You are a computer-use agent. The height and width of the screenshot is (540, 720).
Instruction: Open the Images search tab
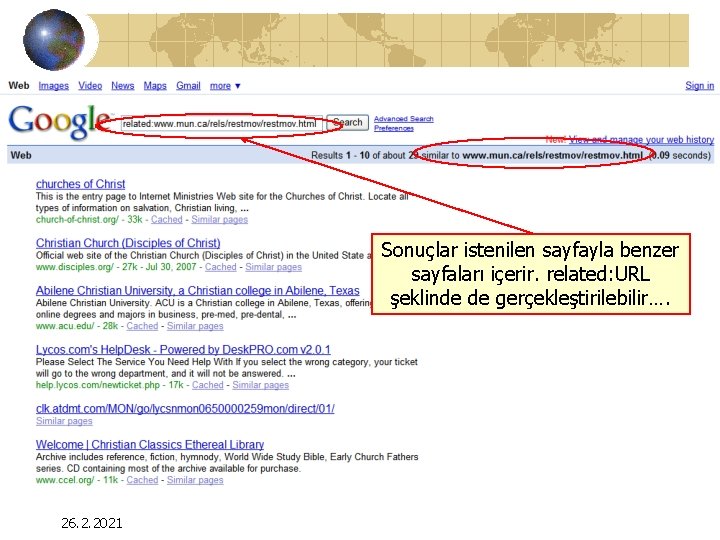[53, 85]
